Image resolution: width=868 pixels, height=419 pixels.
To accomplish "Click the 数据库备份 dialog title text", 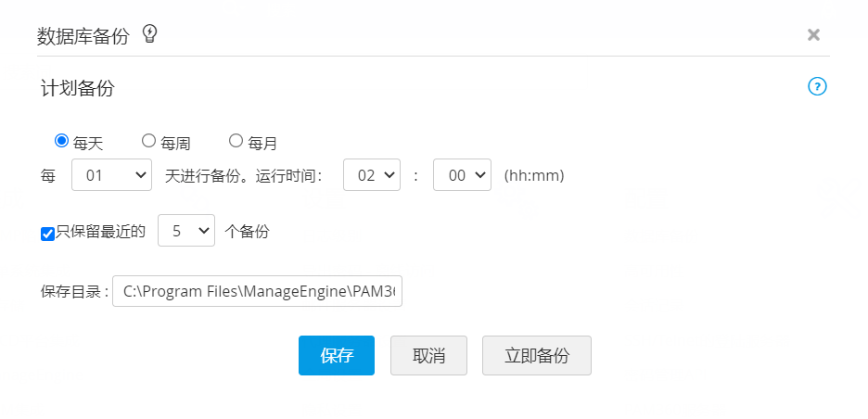I will pyautogui.click(x=83, y=35).
